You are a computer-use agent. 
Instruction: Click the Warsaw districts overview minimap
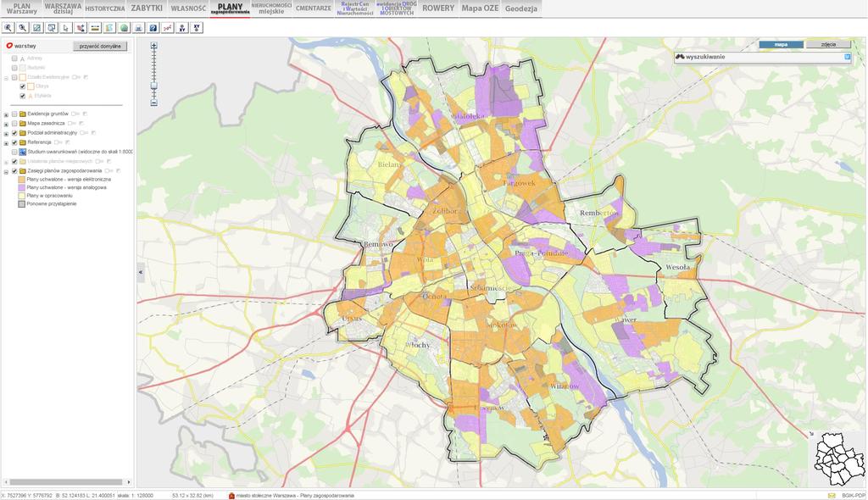(839, 459)
